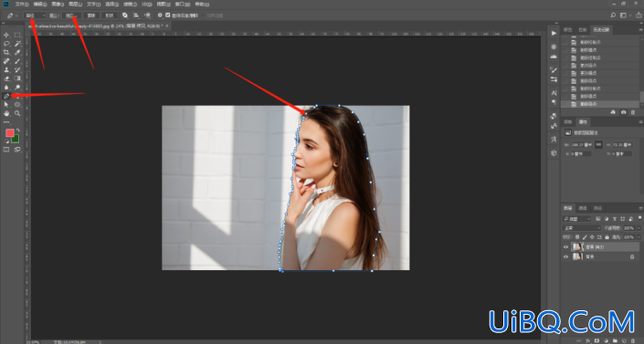Select the Move tool
The width and height of the screenshot is (644, 344).
coord(6,35)
